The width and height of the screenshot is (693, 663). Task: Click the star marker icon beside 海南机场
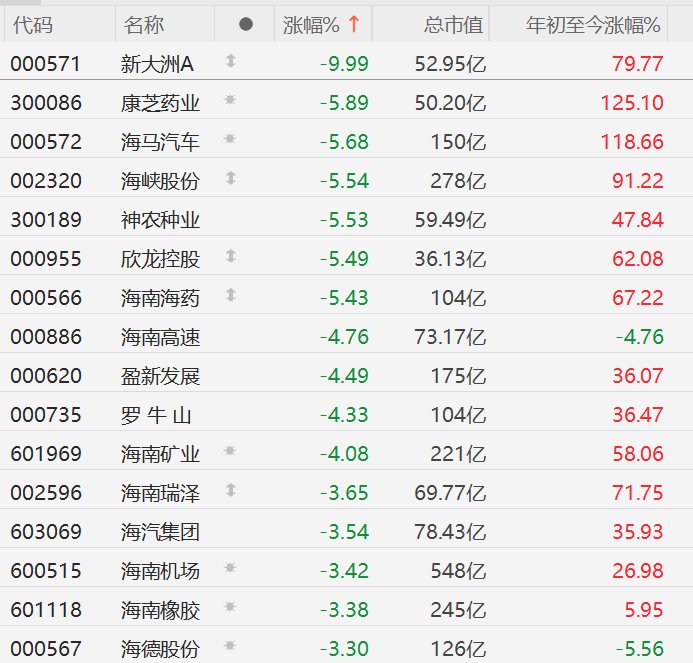coord(230,569)
